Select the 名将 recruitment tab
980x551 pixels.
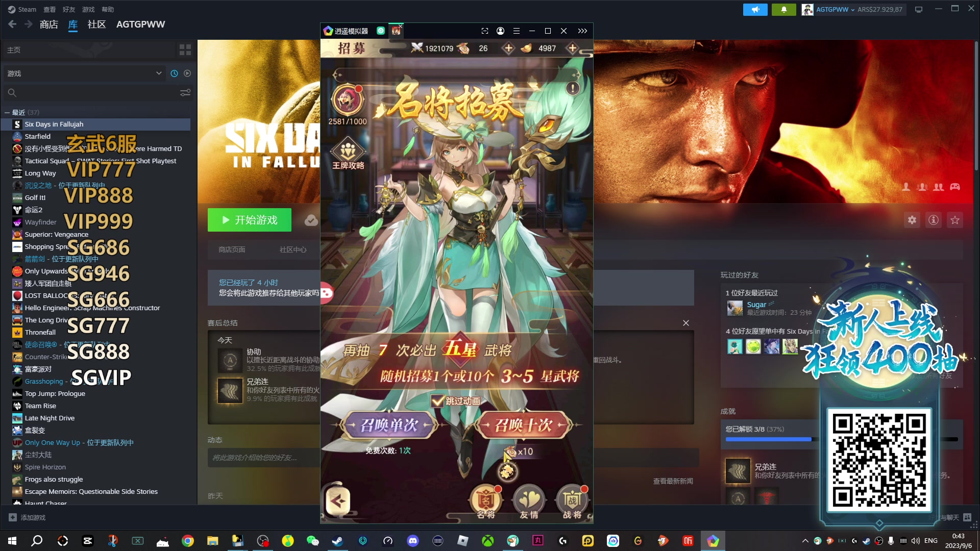coord(485,502)
